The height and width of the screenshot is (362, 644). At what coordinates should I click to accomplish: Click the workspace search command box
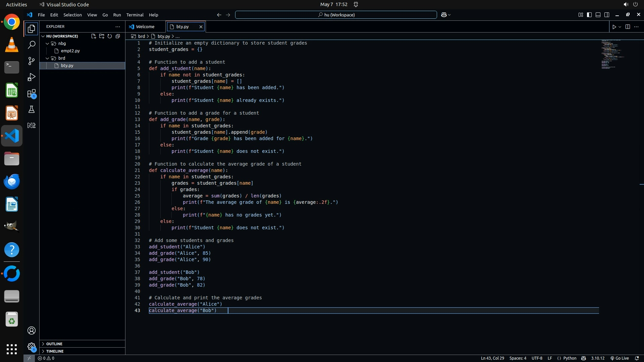(336, 15)
